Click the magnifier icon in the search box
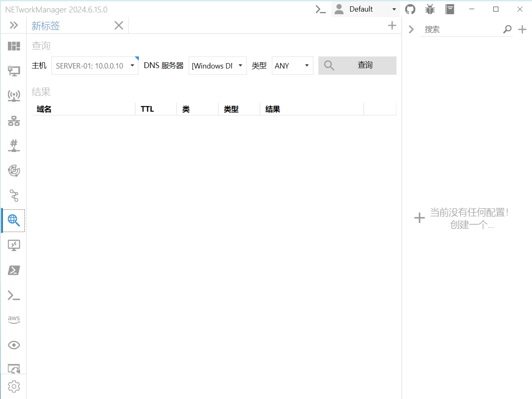Screen dimensions: 532x399 507,29
